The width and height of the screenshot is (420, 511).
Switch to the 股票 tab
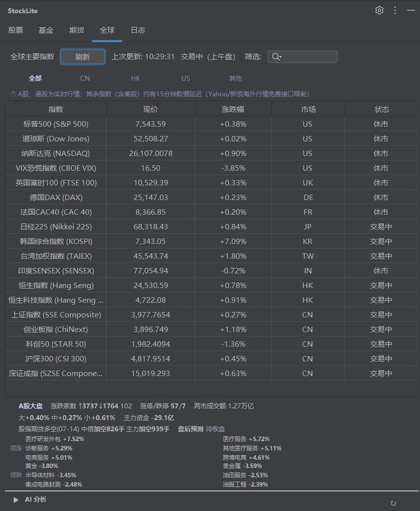coord(16,30)
